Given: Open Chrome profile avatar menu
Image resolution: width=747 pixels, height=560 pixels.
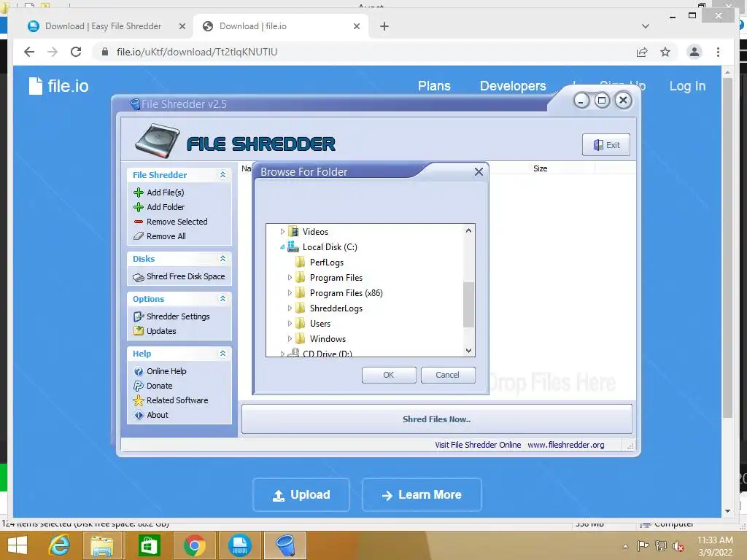Looking at the screenshot, I should (694, 52).
